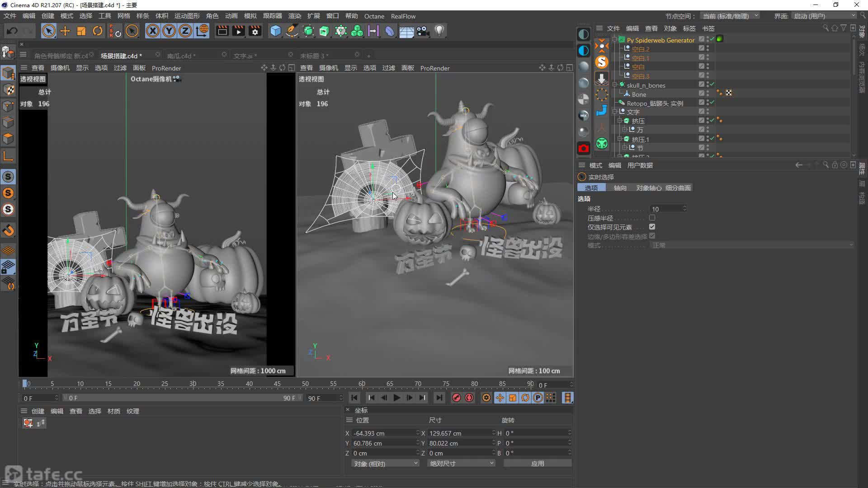The width and height of the screenshot is (868, 488).
Task: Play the animation forward
Action: click(x=396, y=398)
